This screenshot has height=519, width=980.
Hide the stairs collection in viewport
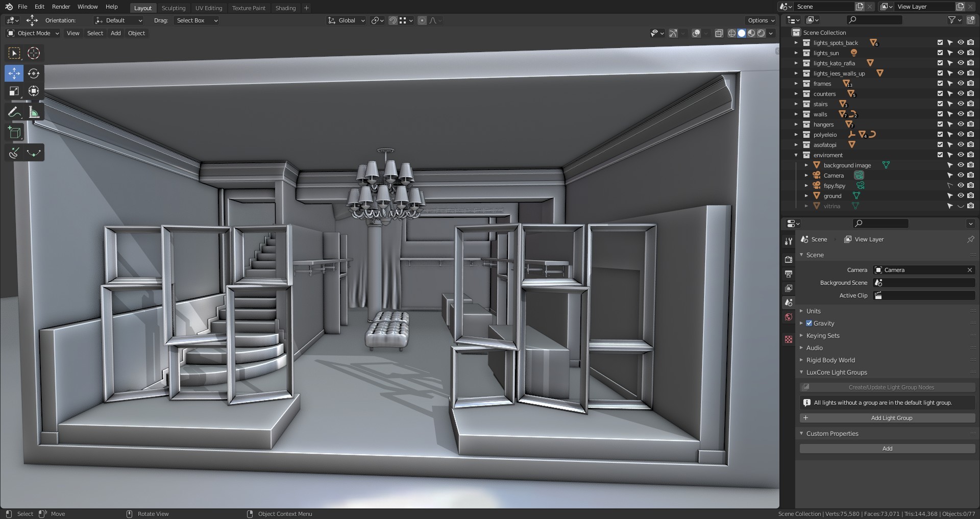click(960, 104)
